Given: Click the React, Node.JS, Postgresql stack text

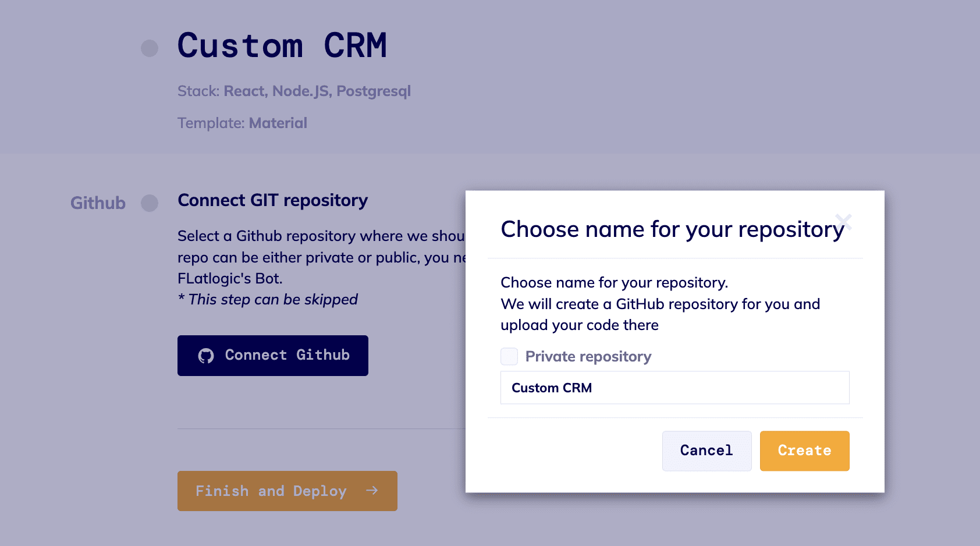Looking at the screenshot, I should (x=318, y=91).
